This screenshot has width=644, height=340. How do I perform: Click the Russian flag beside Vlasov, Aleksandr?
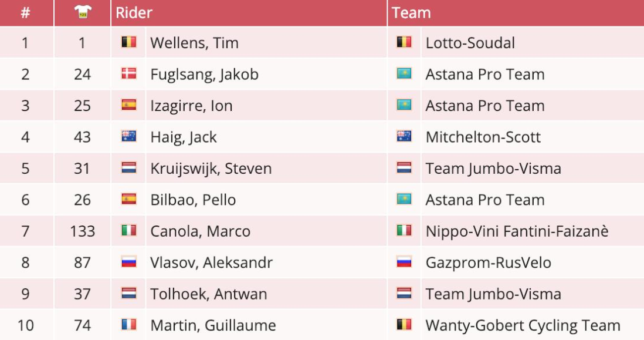click(x=128, y=261)
